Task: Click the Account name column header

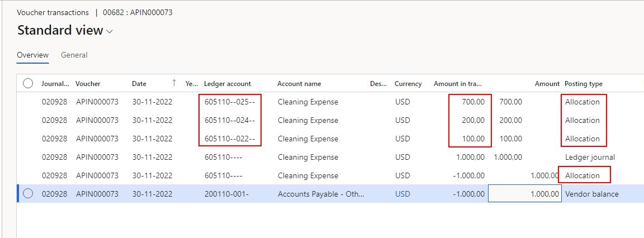Action: point(299,84)
